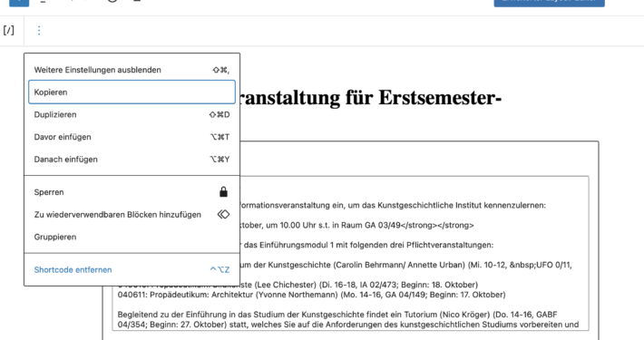644x340 pixels.
Task: Choose Kopieren from the block menu
Action: pyautogui.click(x=132, y=92)
